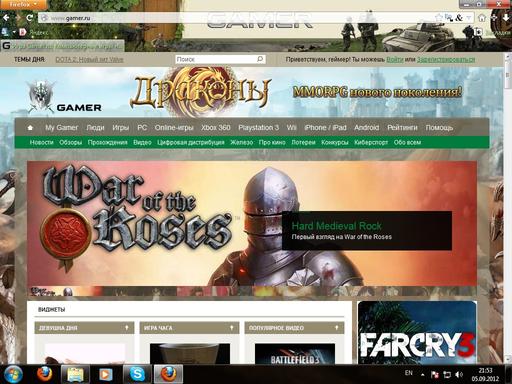Click the Windows Start orb

pyautogui.click(x=13, y=374)
